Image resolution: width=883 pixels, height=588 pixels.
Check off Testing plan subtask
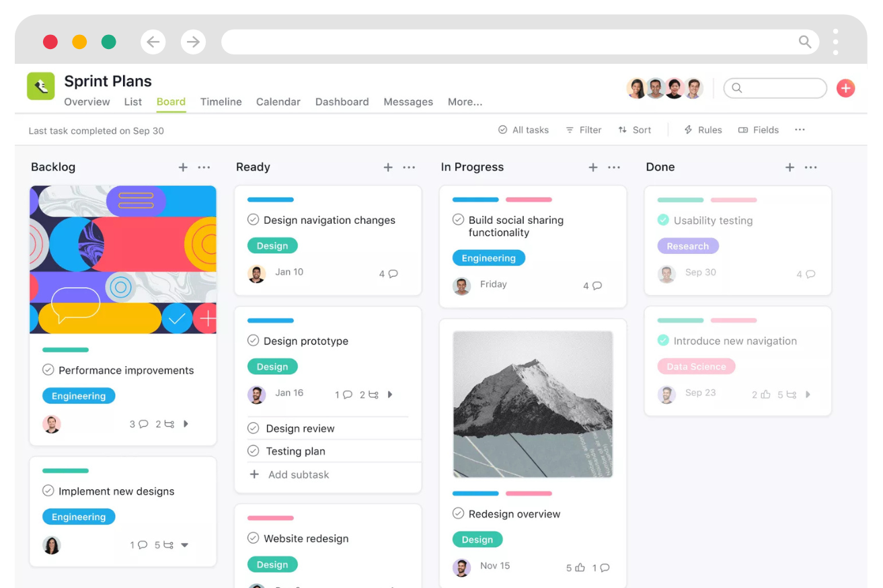254,451
